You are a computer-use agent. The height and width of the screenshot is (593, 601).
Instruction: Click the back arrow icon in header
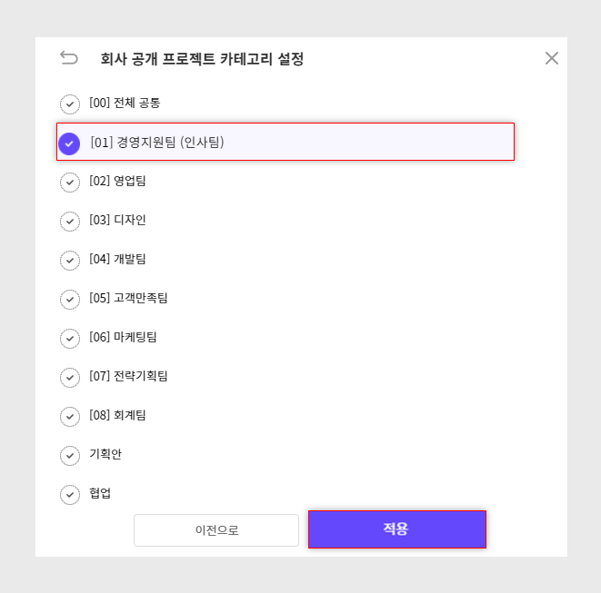point(69,58)
